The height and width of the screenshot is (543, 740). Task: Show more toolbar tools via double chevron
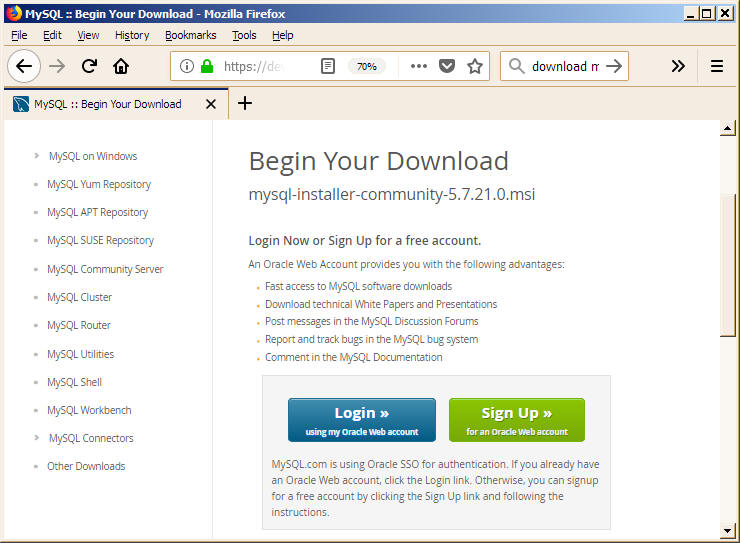click(x=678, y=66)
